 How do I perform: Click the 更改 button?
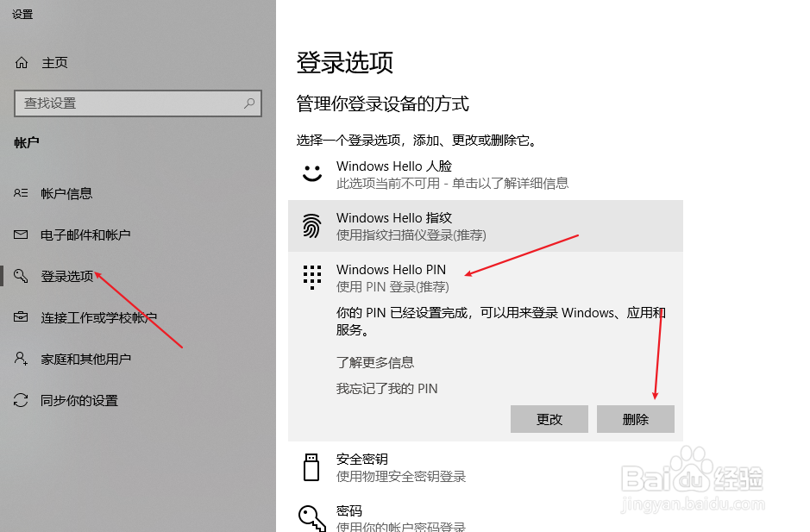pyautogui.click(x=549, y=419)
